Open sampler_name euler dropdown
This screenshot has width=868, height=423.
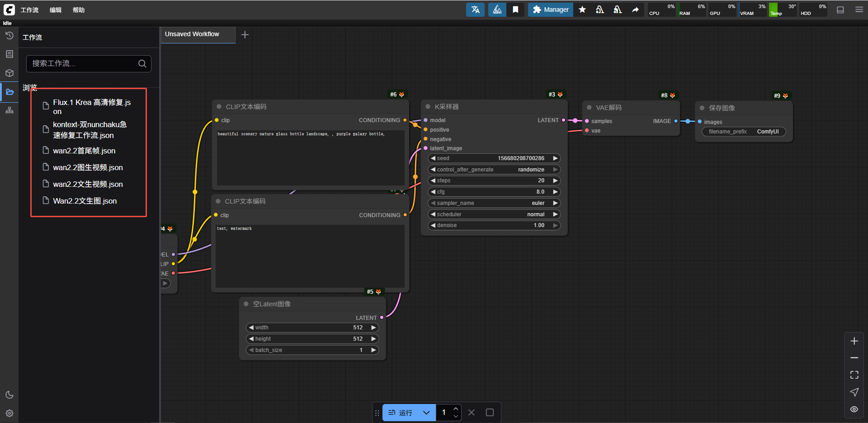494,203
